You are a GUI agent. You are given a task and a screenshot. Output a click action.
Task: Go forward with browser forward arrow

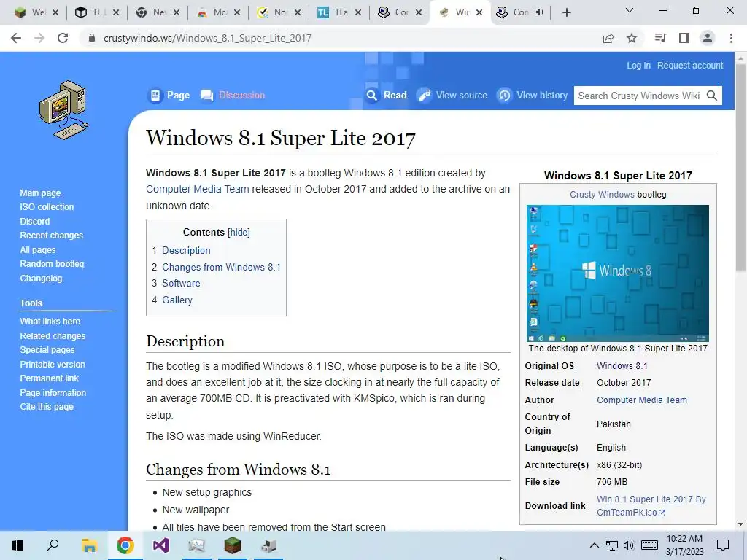(39, 38)
